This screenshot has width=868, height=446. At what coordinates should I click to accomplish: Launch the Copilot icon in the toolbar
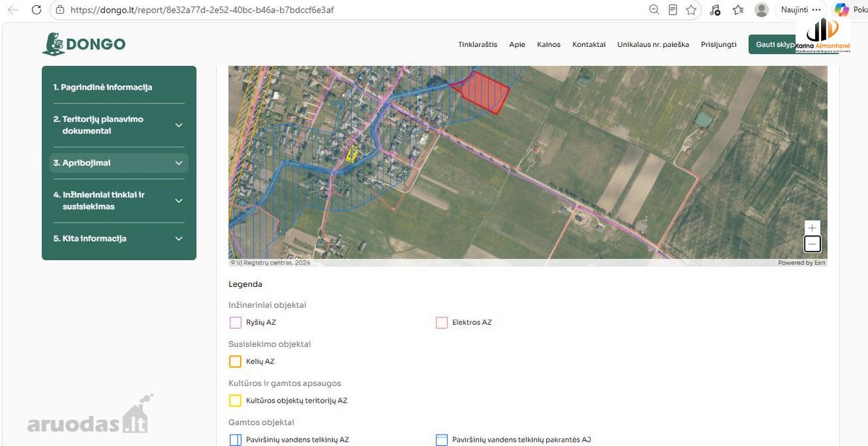click(x=841, y=10)
